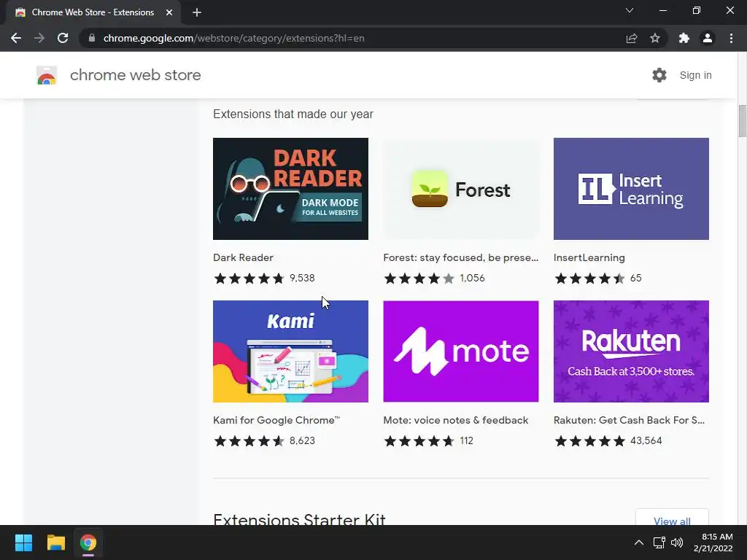Open the Extensions puzzle icon
Image resolution: width=747 pixels, height=560 pixels.
click(x=684, y=38)
